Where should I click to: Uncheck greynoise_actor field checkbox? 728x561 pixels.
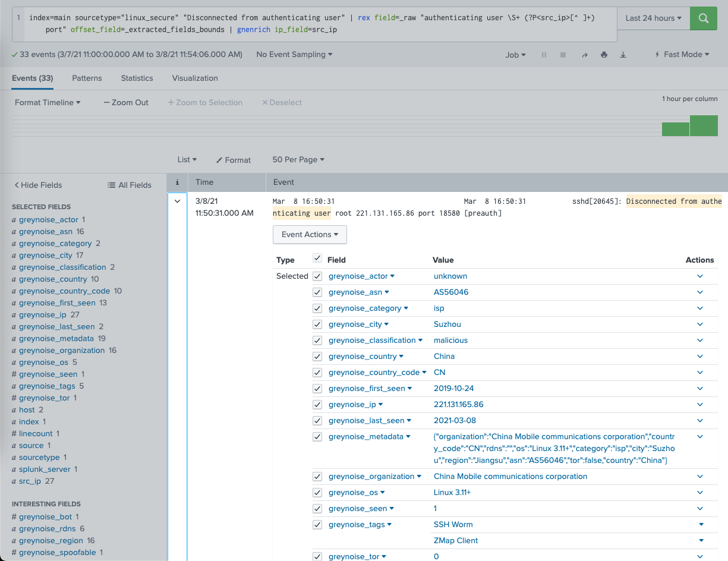[x=317, y=276]
